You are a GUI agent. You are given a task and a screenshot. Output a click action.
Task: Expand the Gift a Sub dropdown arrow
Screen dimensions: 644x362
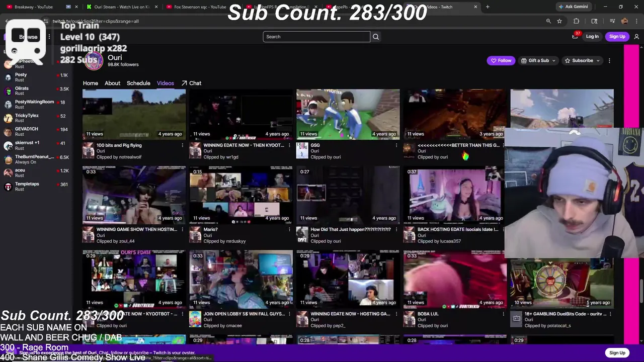554,61
